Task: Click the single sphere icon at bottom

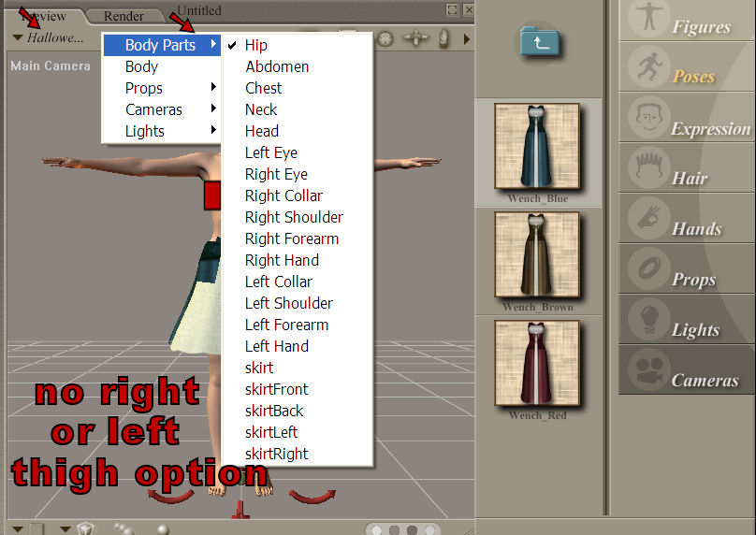Action: tap(163, 529)
